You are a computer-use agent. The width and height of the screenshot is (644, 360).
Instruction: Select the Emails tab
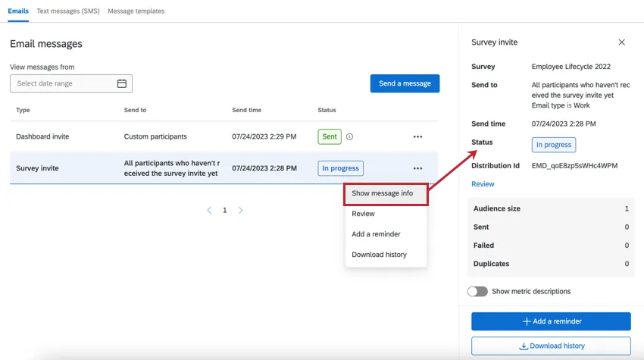point(18,11)
